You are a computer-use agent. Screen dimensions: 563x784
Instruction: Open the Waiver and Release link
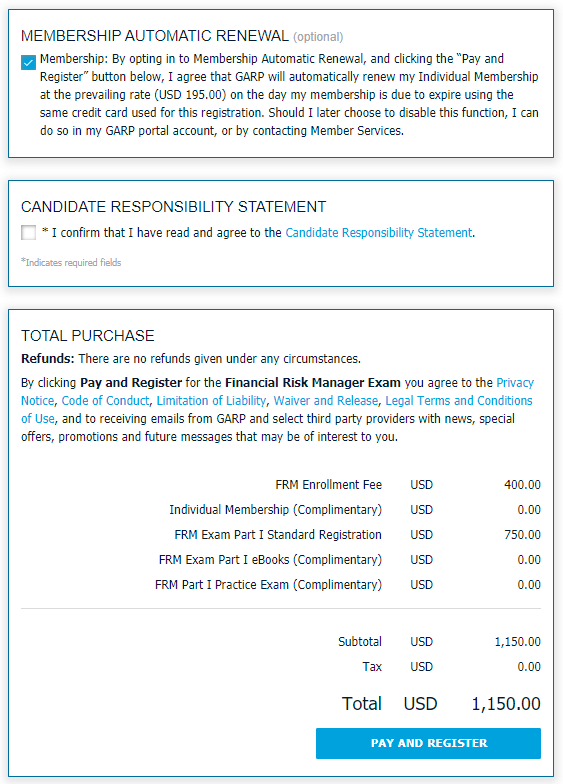[326, 400]
